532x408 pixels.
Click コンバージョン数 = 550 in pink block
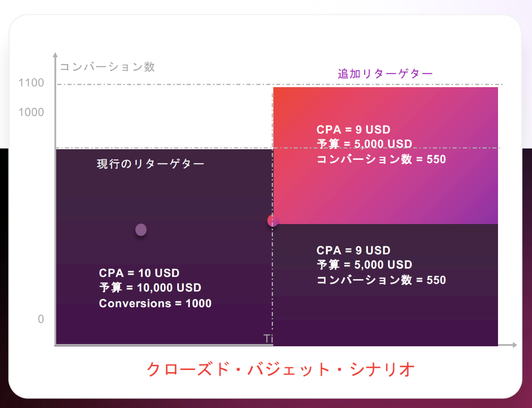click(x=381, y=159)
